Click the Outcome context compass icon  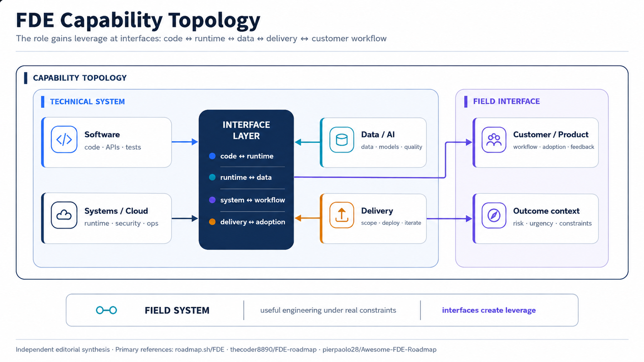494,215
